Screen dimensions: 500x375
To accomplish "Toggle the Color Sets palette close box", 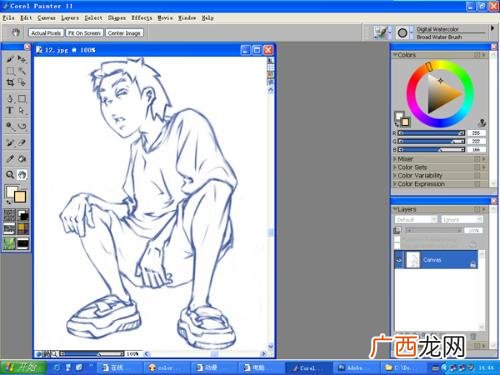I will [x=477, y=167].
